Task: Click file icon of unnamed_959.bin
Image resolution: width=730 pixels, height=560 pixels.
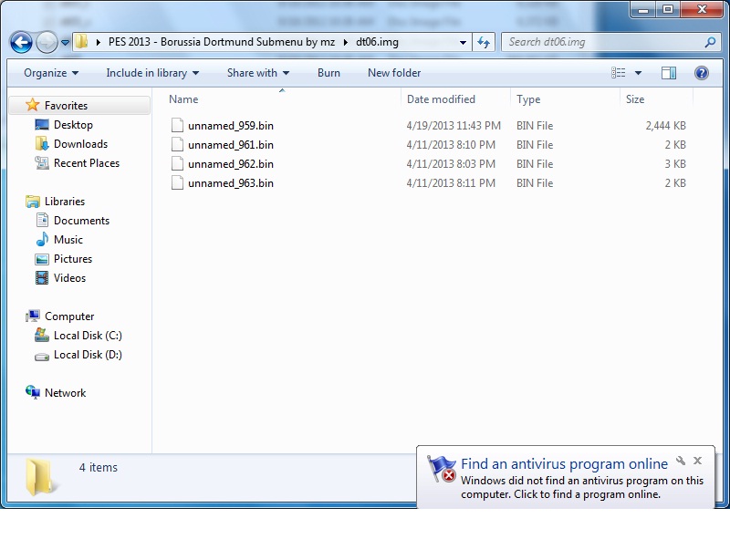Action: (x=177, y=125)
